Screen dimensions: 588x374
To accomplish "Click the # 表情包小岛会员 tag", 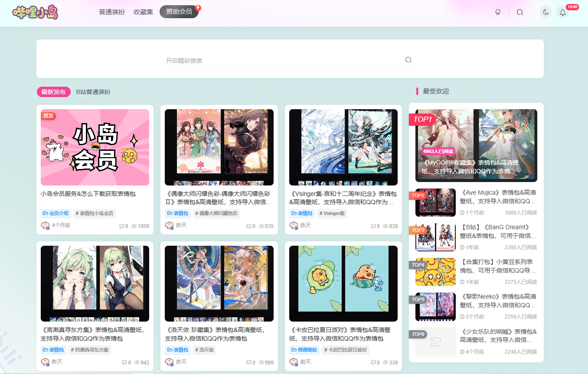I will pyautogui.click(x=94, y=213).
